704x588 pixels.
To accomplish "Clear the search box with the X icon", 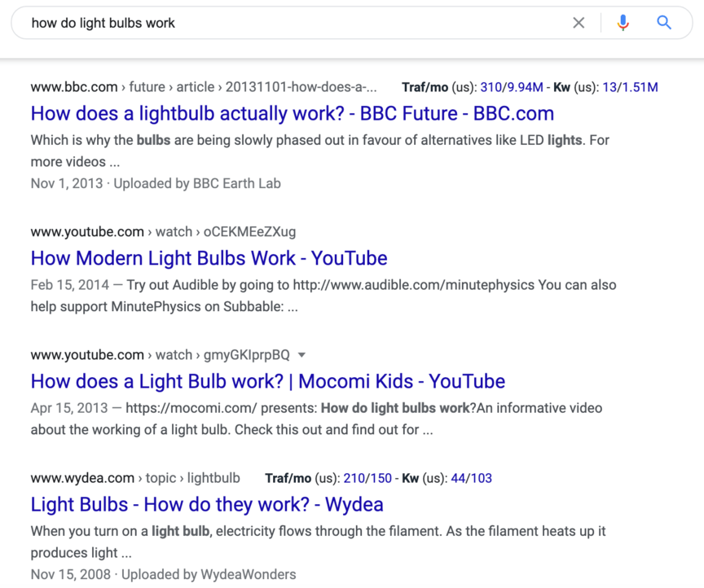I will (x=579, y=23).
